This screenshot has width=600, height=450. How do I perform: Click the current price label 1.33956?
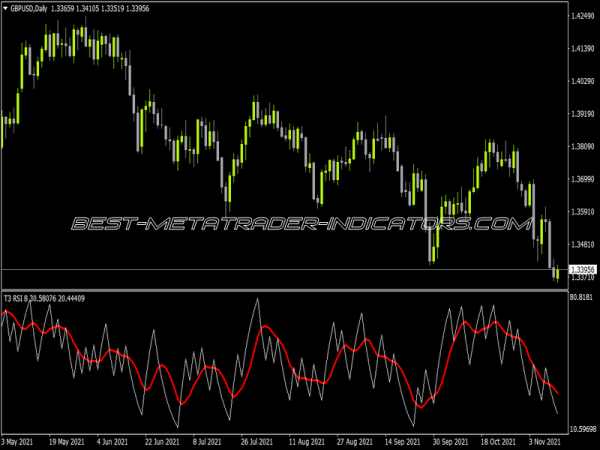pyautogui.click(x=582, y=270)
